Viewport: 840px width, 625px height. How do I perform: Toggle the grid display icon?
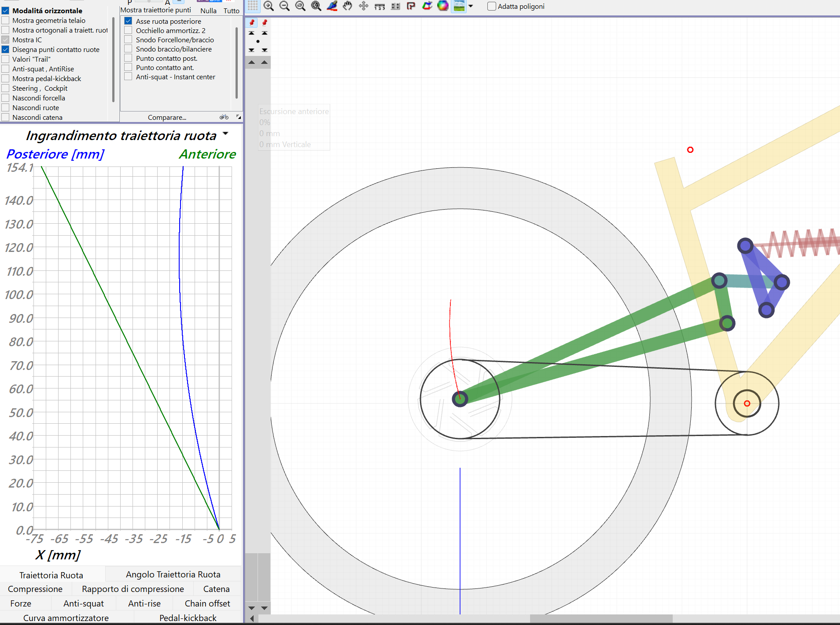253,6
